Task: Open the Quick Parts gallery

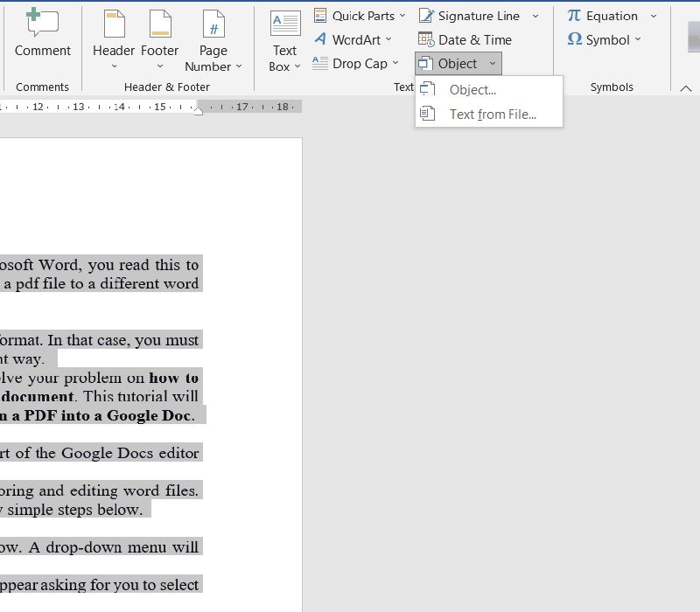Action: 360,15
